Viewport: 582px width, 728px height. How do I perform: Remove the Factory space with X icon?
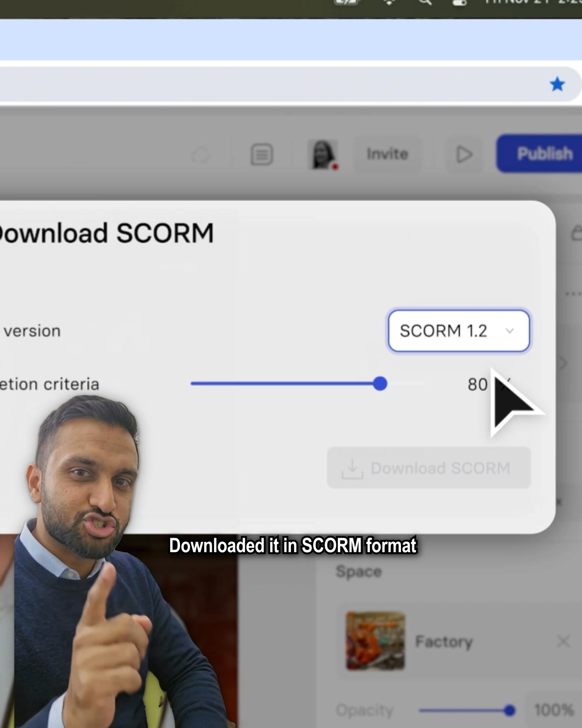563,641
